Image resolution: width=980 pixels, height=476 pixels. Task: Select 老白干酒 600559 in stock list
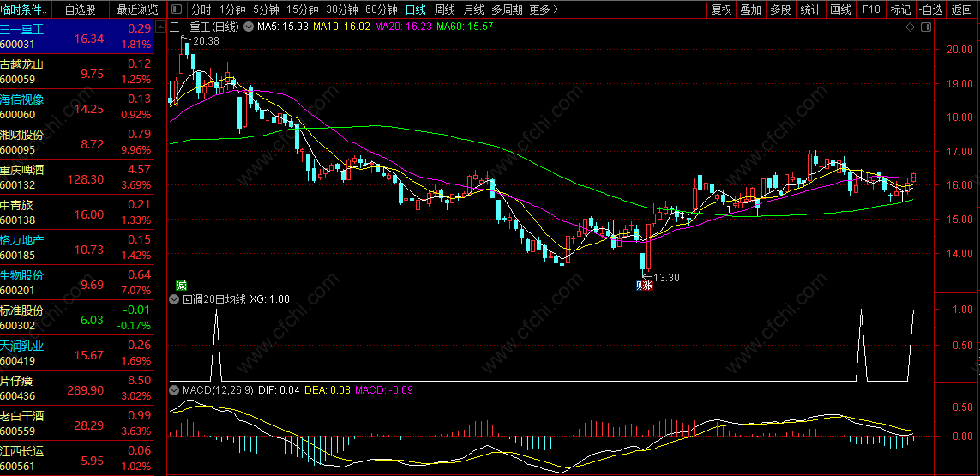click(77, 423)
